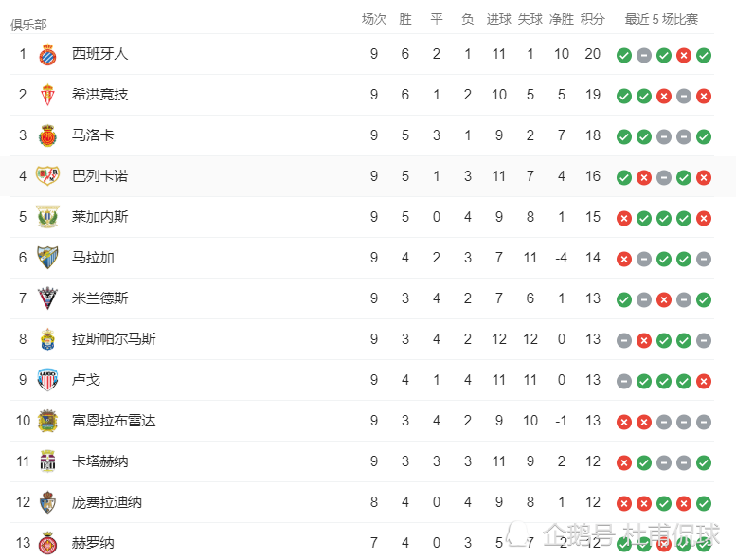The image size is (736, 560).
Task: Open the 卡塔赫纳 team name link
Action: 100,461
